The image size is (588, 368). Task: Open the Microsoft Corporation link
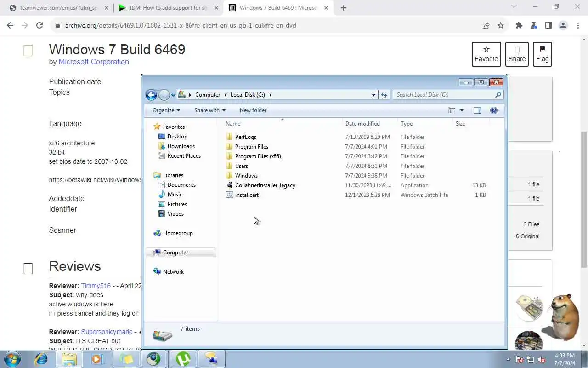tap(94, 62)
